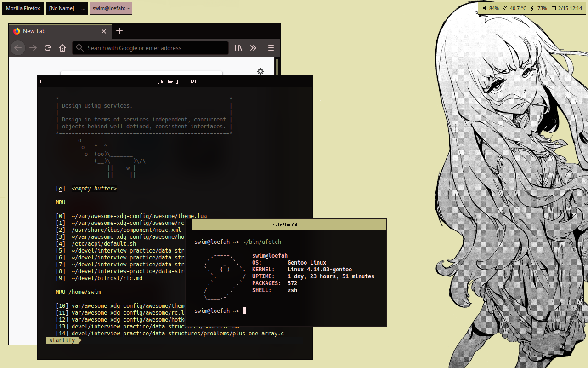Click the 40.7 °C temperature indicator
588x368 pixels.
[514, 8]
